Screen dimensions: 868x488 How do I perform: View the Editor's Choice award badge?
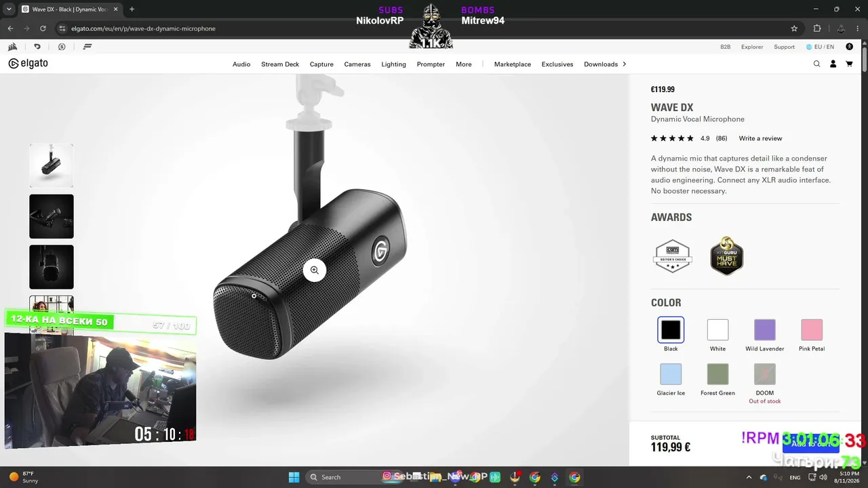673,256
